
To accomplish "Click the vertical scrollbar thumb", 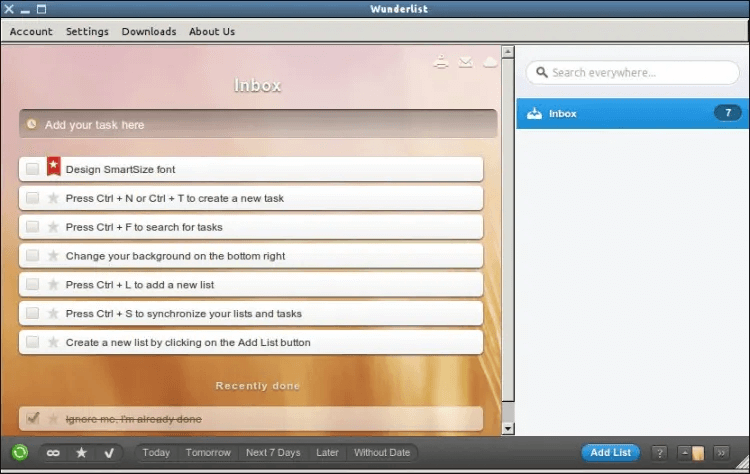I will point(508,230).
